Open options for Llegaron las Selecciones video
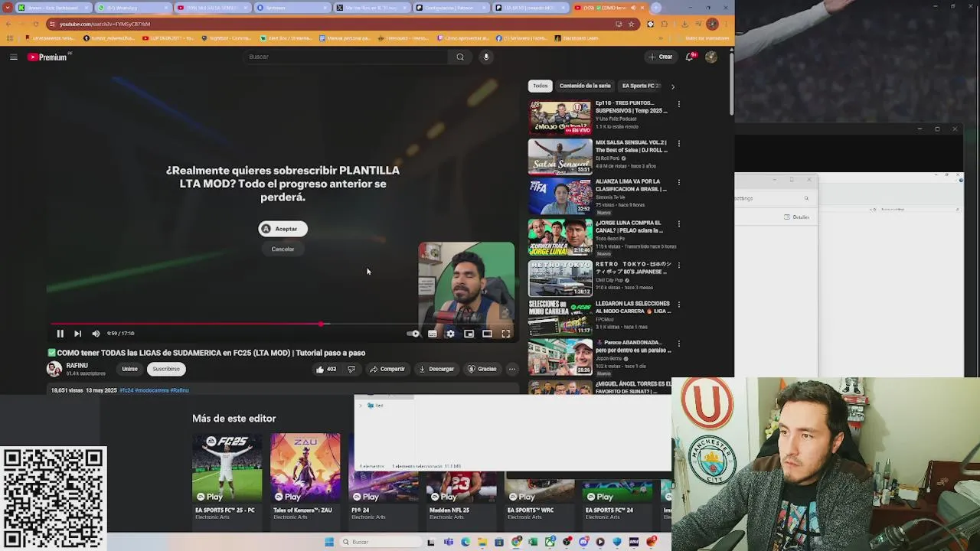980x551 pixels. point(678,305)
